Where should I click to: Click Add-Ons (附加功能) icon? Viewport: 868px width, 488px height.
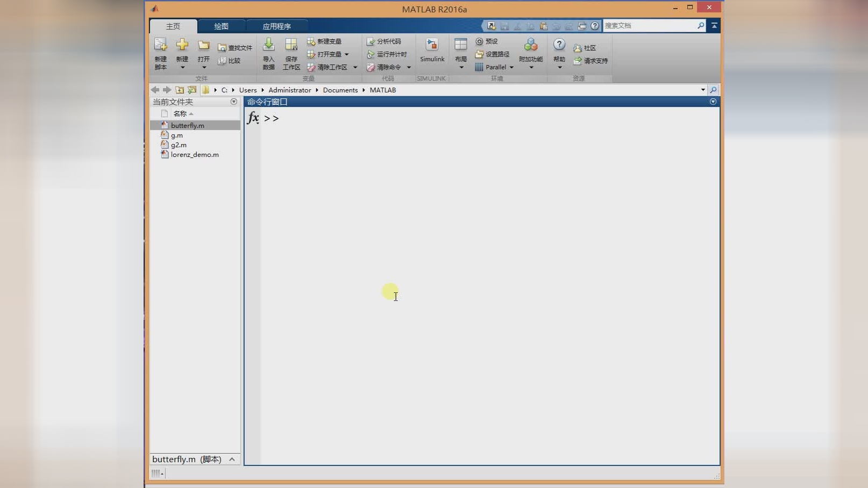pyautogui.click(x=531, y=45)
